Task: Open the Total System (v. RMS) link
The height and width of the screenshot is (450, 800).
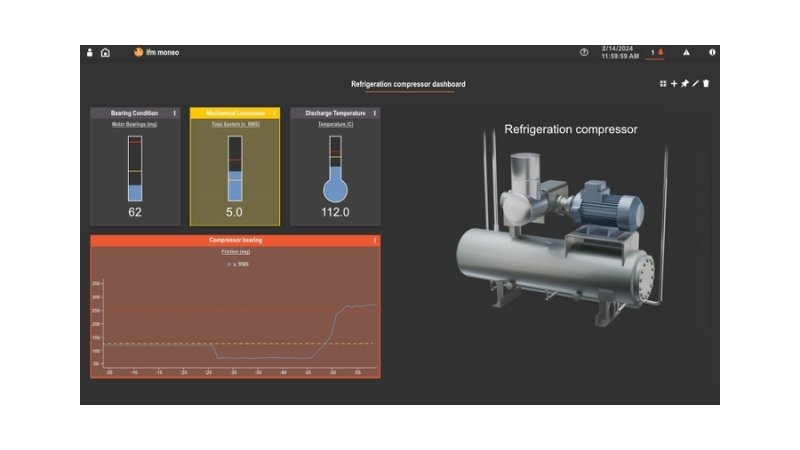Action: coord(235,124)
